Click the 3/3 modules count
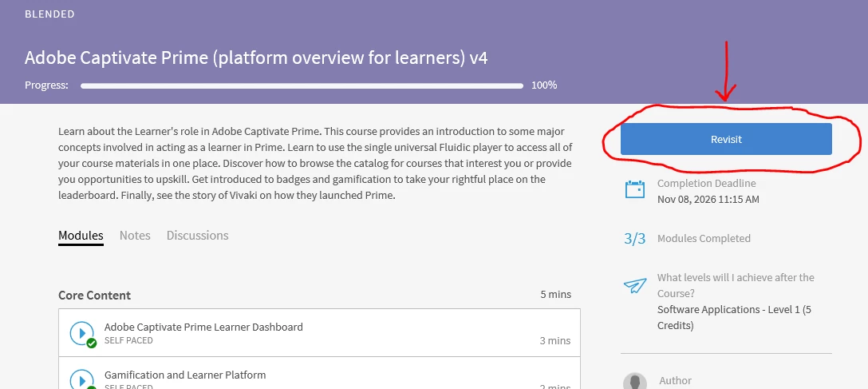Viewport: 868px width, 389px height. [635, 239]
